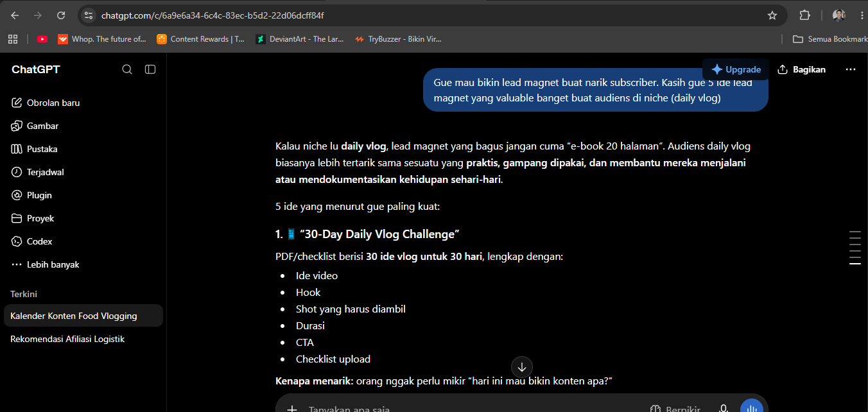The width and height of the screenshot is (868, 412).
Task: Open Proyek in the sidebar
Action: [83, 218]
